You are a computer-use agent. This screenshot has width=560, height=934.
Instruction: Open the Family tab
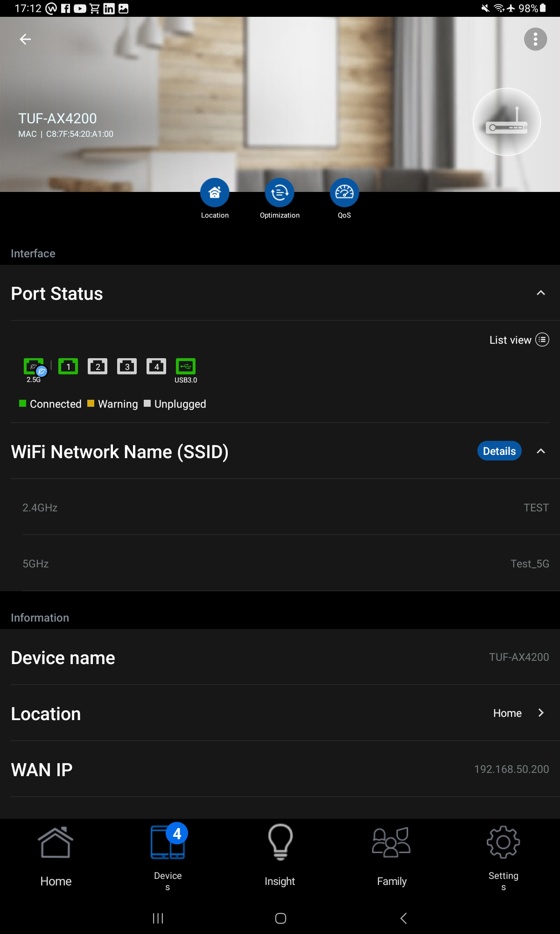pyautogui.click(x=392, y=857)
